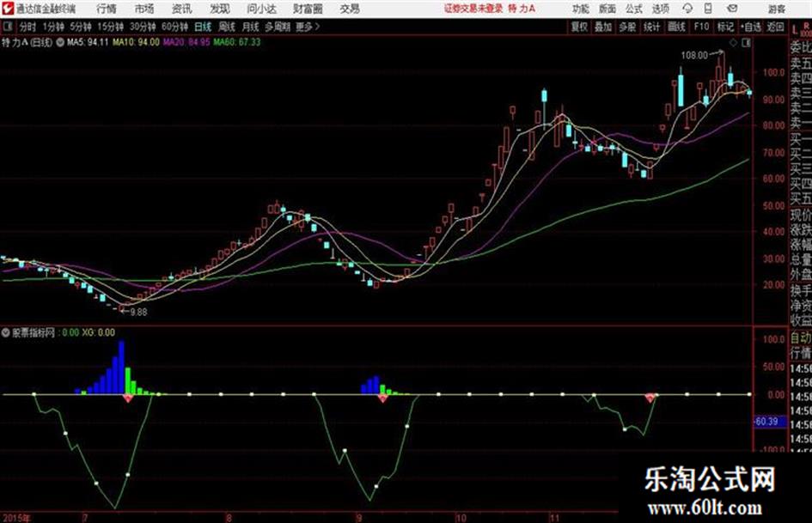Click the 复权 button
This screenshot has width=812, height=523.
[579, 27]
